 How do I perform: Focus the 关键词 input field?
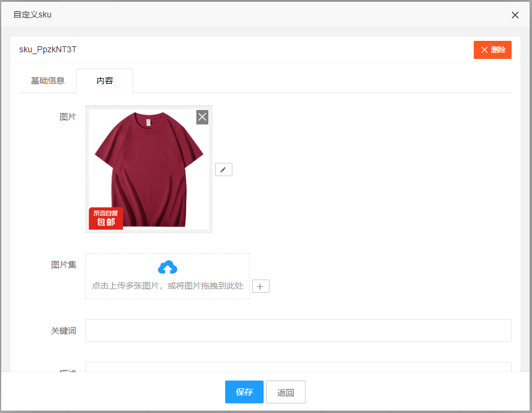[298, 331]
